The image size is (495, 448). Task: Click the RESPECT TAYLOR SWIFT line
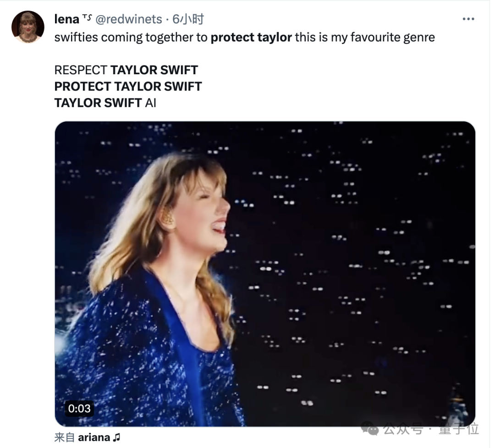tap(126, 70)
